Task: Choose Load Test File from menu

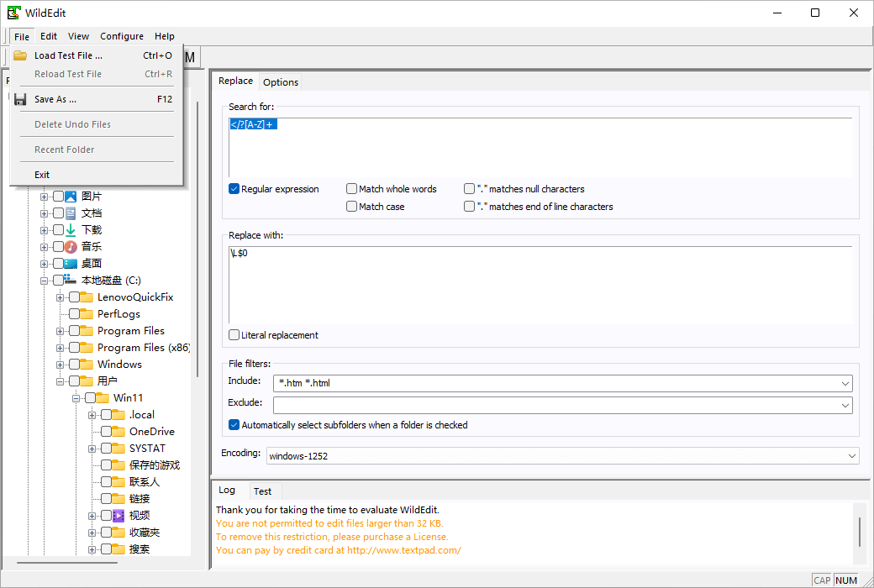Action: (97, 55)
